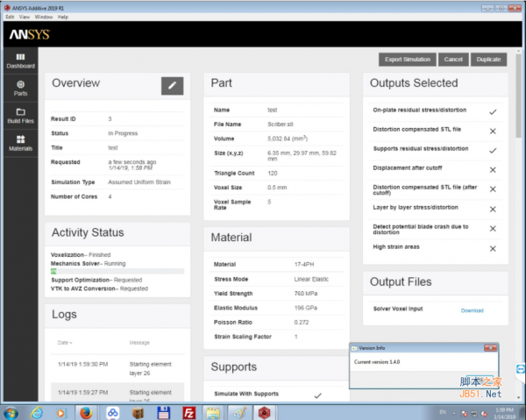526x420 pixels.
Task: Click the scrollbar down arrow
Action: click(518, 397)
